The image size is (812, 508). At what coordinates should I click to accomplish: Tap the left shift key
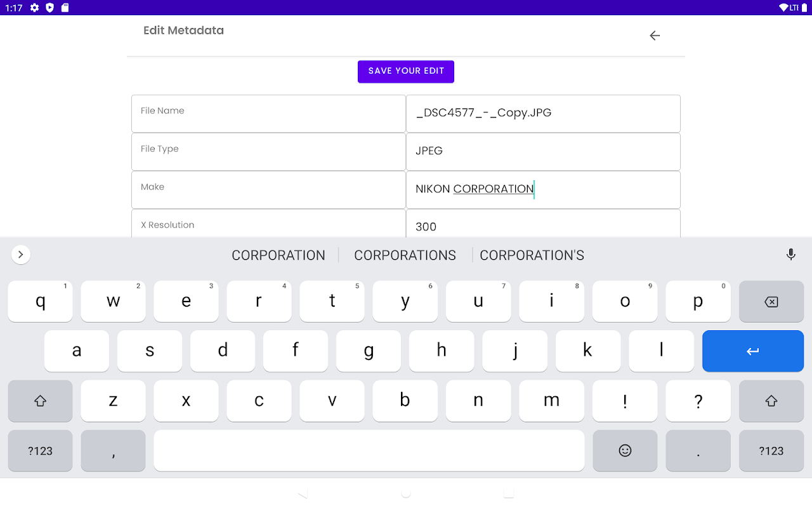pyautogui.click(x=40, y=401)
